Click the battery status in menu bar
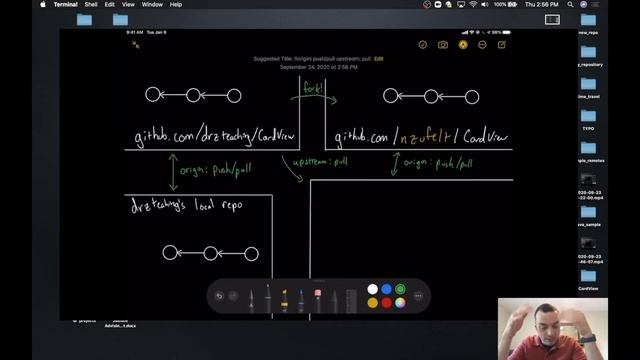This screenshot has height=360, width=640. [505, 4]
